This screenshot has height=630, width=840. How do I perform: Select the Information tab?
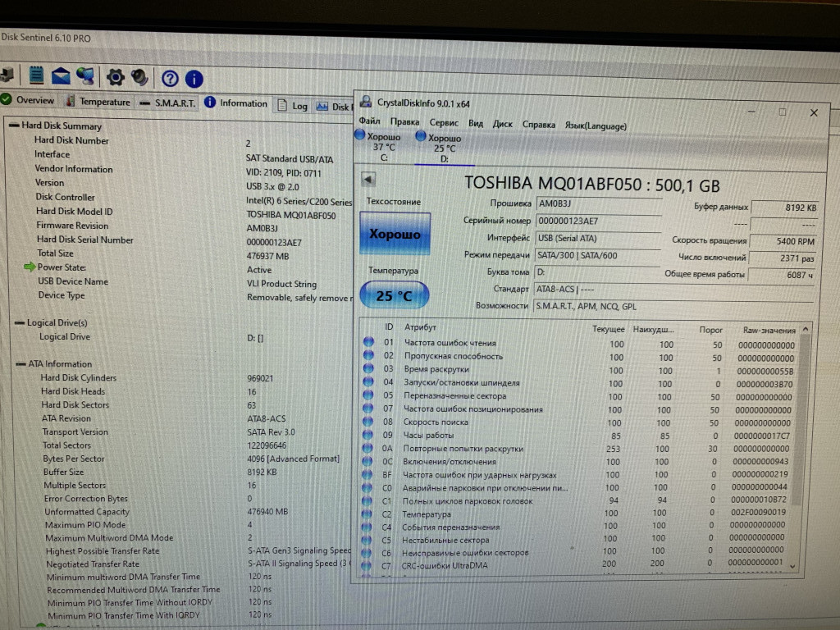[x=236, y=103]
